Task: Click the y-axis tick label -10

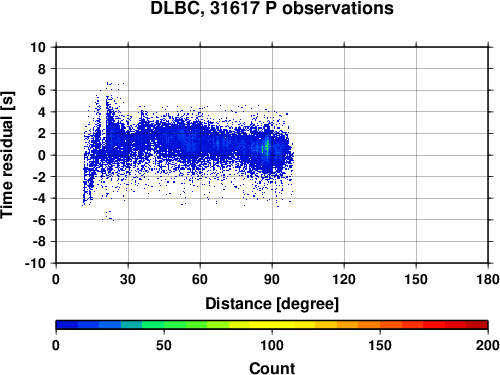Action: (x=35, y=263)
